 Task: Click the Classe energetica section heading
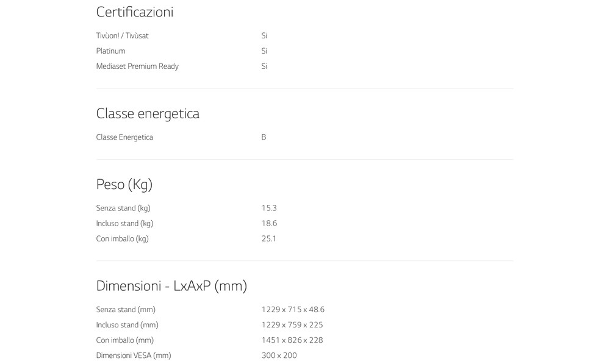tap(148, 113)
